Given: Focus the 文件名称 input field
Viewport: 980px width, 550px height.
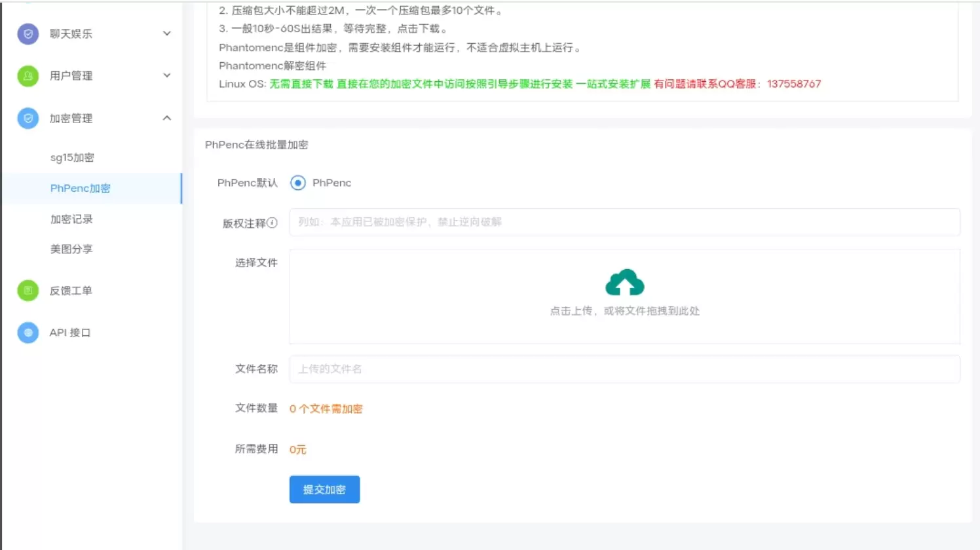Looking at the screenshot, I should [x=624, y=369].
